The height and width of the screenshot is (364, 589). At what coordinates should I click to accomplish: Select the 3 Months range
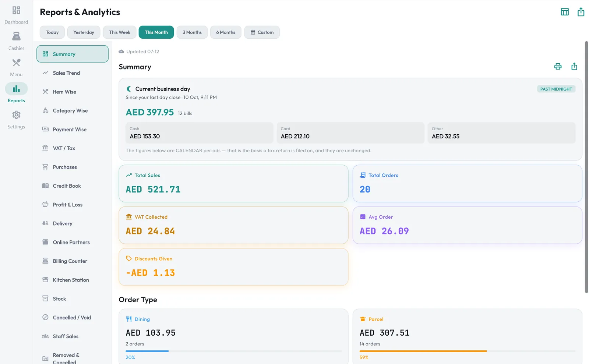pos(192,32)
